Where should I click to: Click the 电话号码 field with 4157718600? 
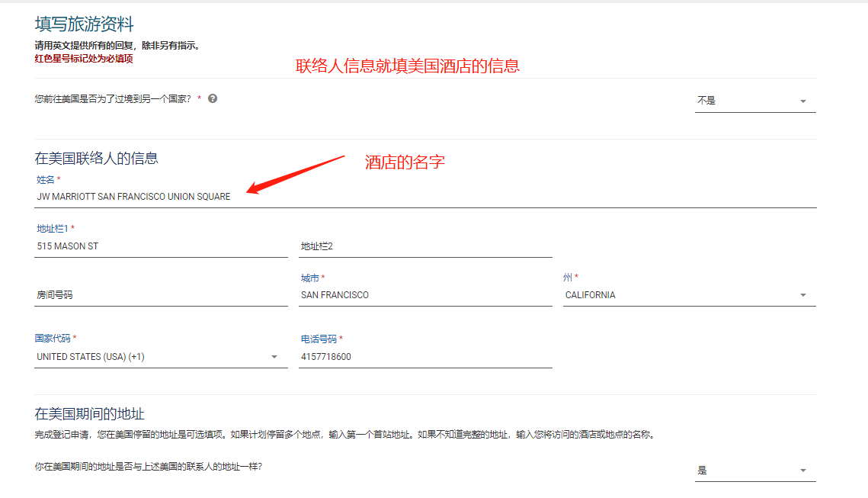point(425,357)
